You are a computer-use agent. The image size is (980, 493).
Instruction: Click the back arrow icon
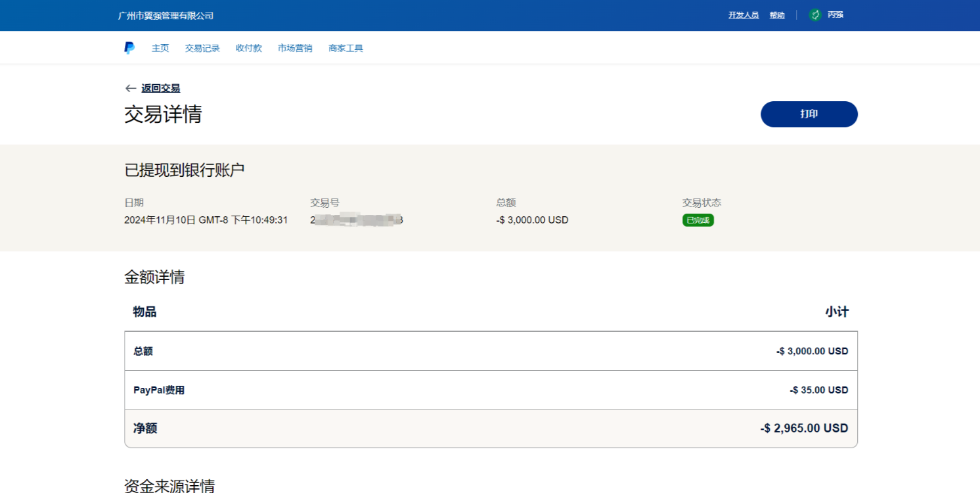[130, 88]
